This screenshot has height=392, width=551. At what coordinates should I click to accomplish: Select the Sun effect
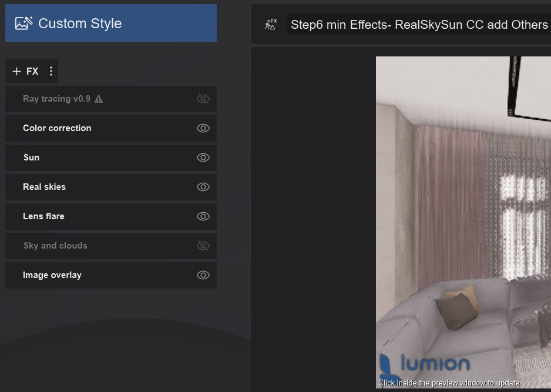(31, 158)
